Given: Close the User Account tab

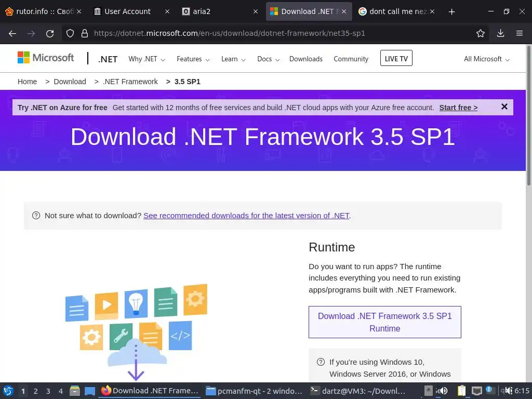Looking at the screenshot, I should pos(167,11).
